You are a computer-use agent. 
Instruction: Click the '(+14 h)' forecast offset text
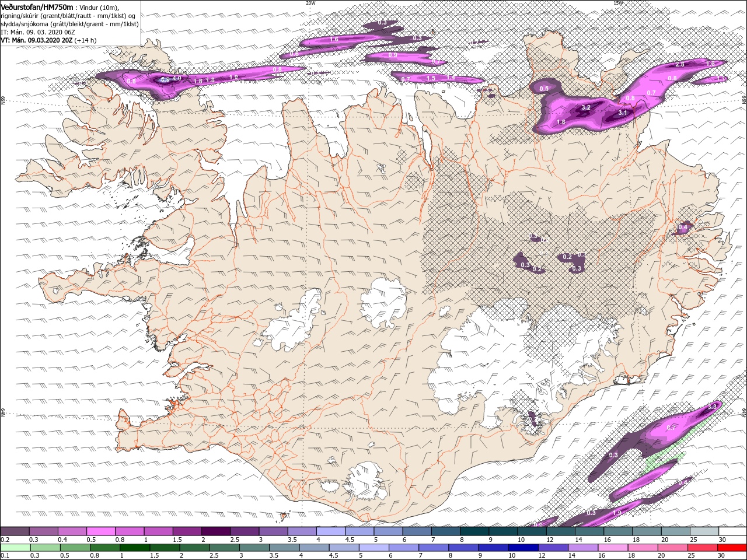pyautogui.click(x=86, y=40)
